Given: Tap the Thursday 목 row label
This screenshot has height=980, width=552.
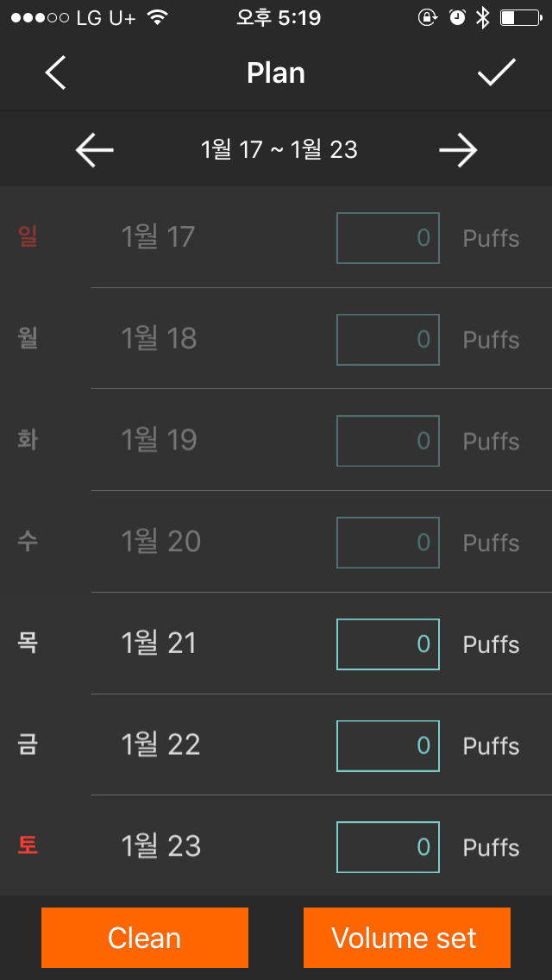Looking at the screenshot, I should click(x=28, y=644).
